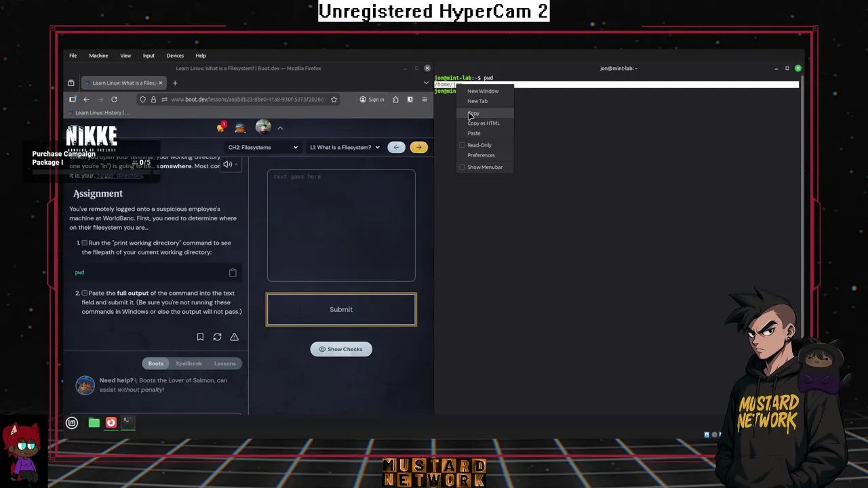Image resolution: width=868 pixels, height=488 pixels.
Task: Open L1: What Is a Filesystem? dropdown
Action: click(x=344, y=147)
